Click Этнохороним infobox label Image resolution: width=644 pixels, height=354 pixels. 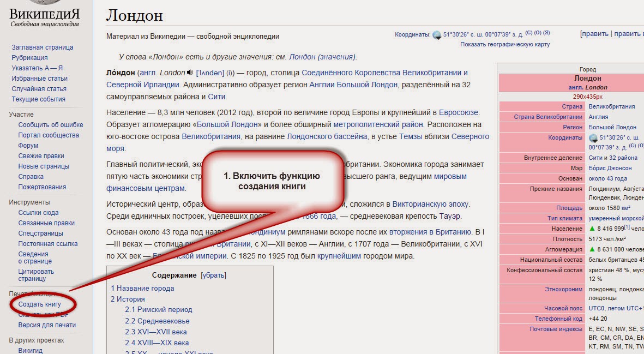563,289
